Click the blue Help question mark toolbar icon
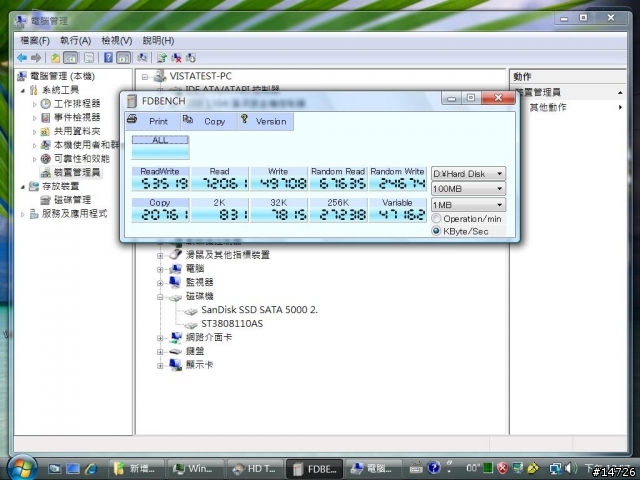This screenshot has height=480, width=640. [108, 58]
